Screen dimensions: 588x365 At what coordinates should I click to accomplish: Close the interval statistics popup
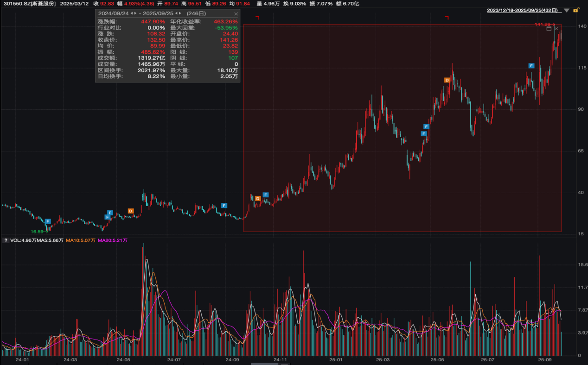(236, 14)
